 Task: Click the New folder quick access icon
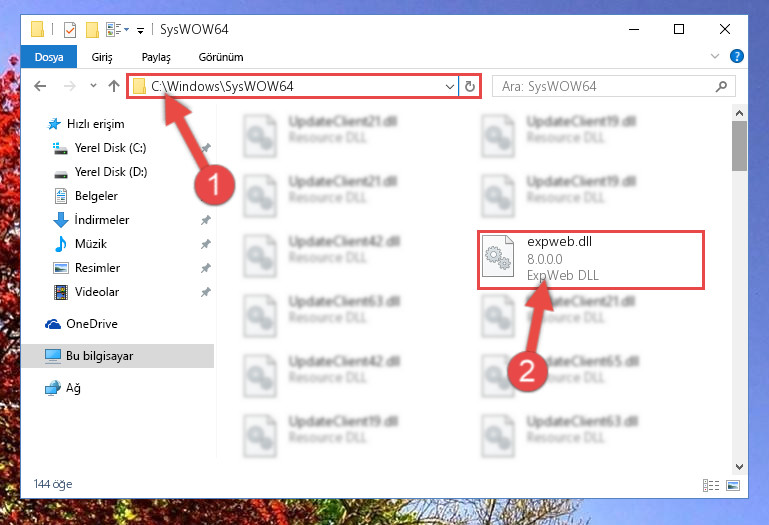pos(92,30)
